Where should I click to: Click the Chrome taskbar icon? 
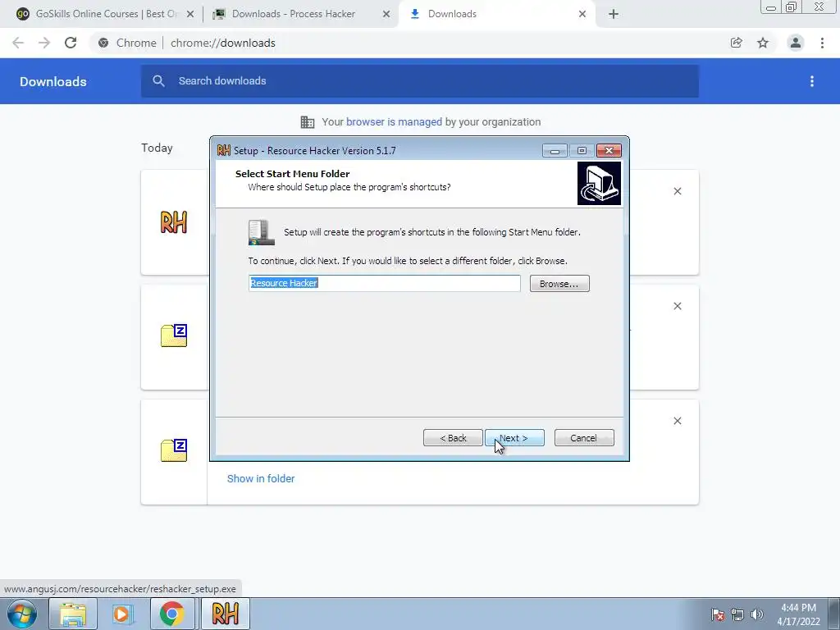(x=171, y=614)
